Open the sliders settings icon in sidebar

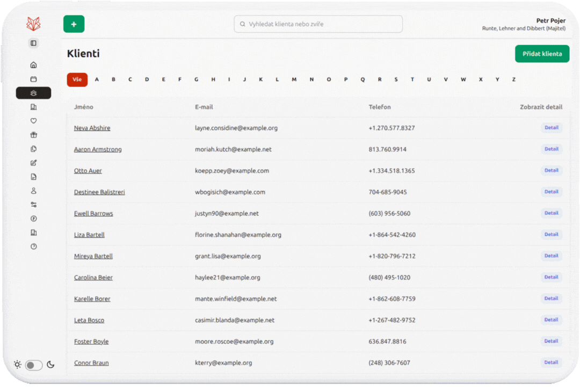pos(33,205)
